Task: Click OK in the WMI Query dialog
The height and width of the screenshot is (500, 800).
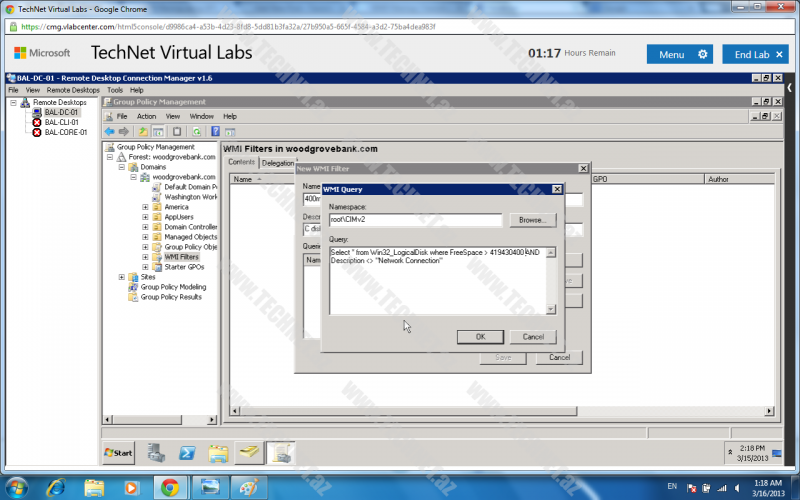Action: coord(480,336)
